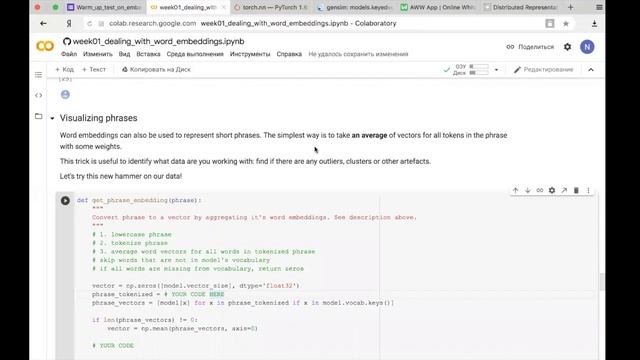Open code snippets sidebar icon
640x360 pixels.
click(x=38, y=95)
